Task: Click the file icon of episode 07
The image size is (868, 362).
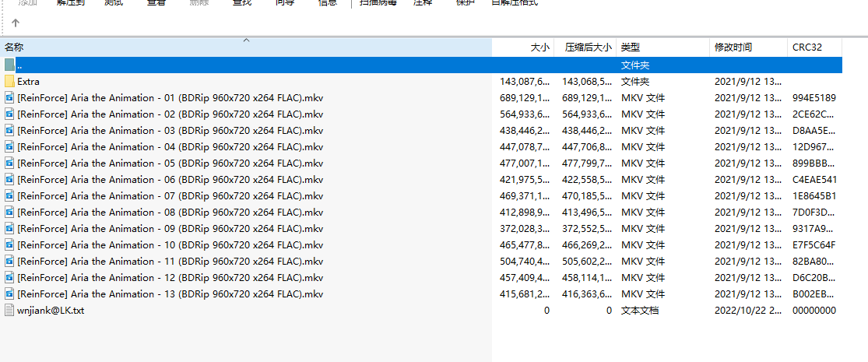Action: point(9,196)
